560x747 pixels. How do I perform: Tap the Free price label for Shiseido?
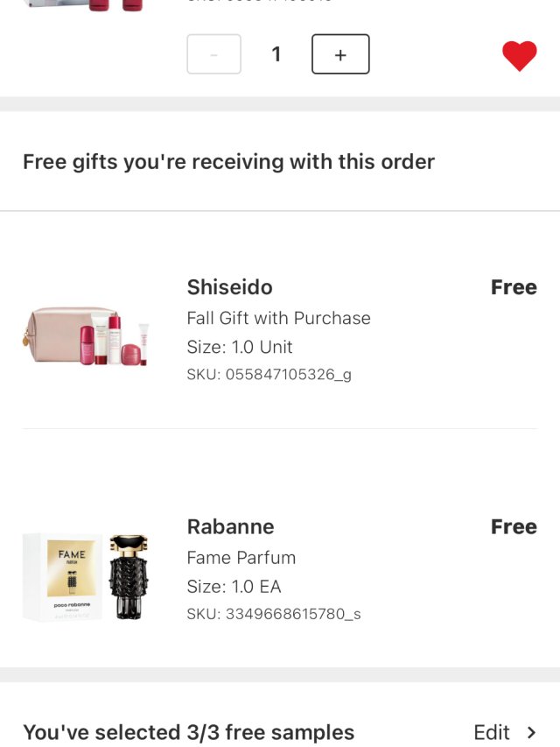tap(514, 287)
